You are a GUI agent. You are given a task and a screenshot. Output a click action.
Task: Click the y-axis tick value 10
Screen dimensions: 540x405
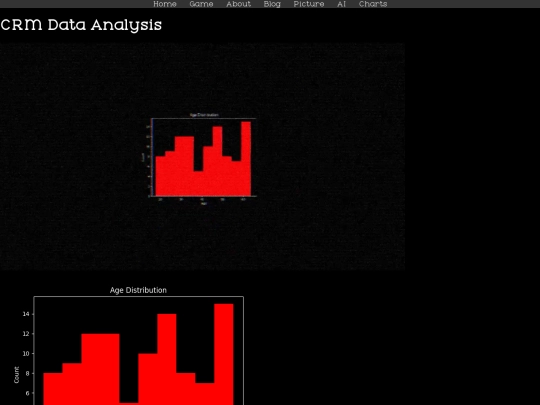[x=26, y=354]
